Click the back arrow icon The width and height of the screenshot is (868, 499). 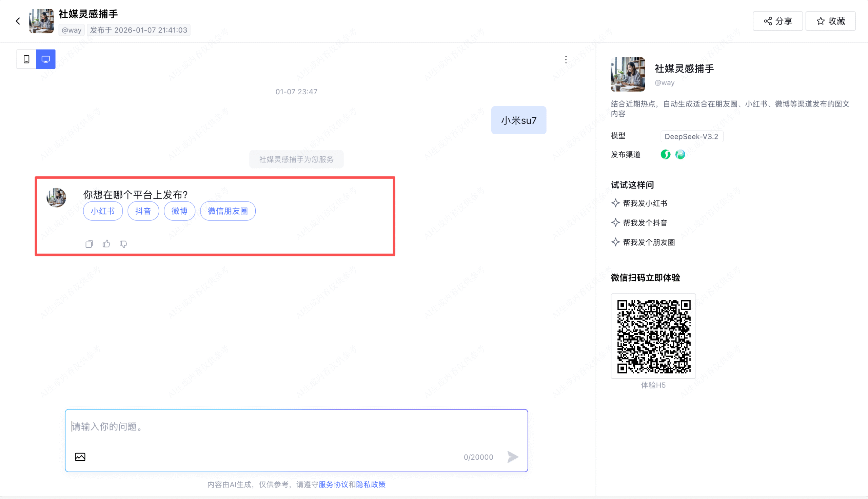click(18, 21)
